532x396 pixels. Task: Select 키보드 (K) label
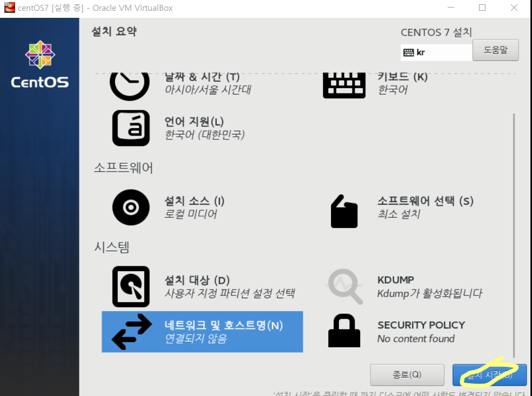coord(402,77)
